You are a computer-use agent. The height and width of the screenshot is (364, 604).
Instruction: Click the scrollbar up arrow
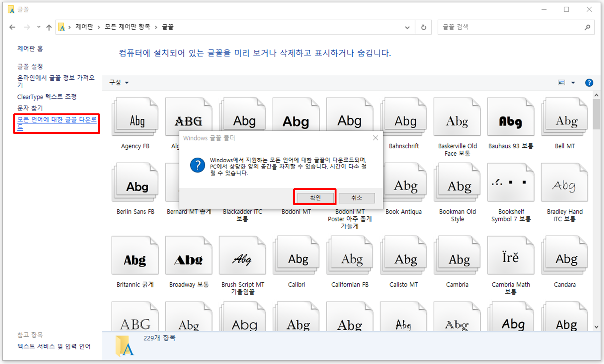click(596, 95)
